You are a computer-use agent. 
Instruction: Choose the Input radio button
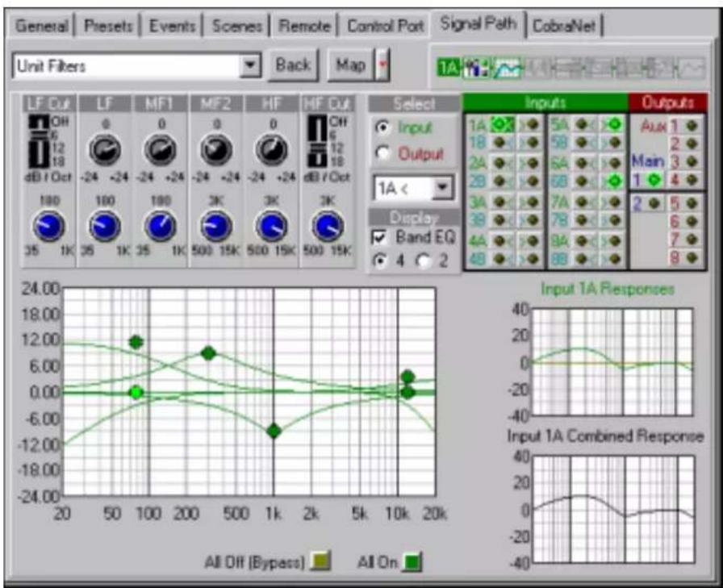click(x=382, y=127)
